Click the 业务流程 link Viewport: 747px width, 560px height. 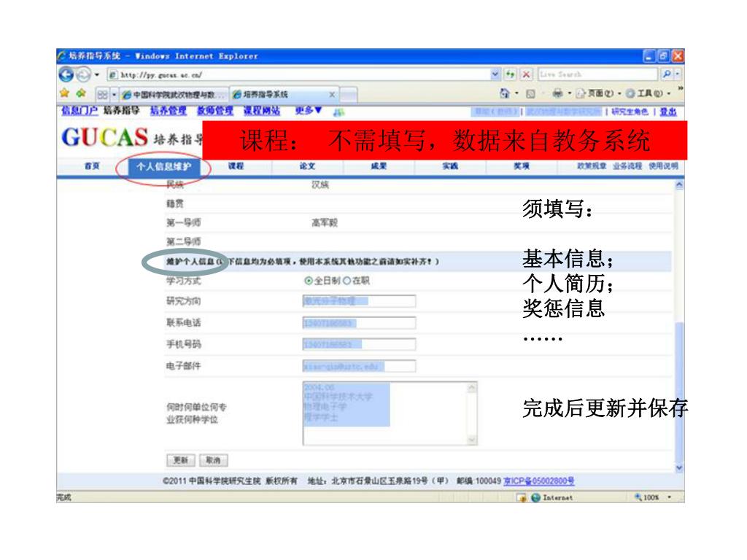click(627, 166)
